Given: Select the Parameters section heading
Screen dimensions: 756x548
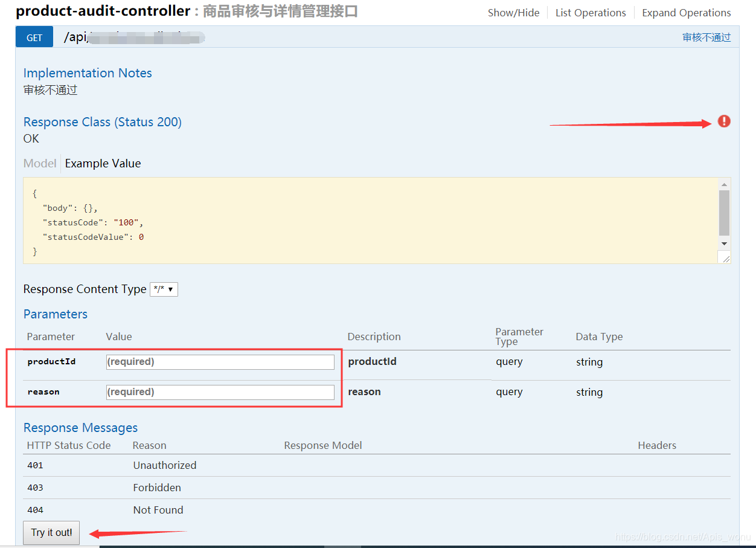Looking at the screenshot, I should [56, 314].
